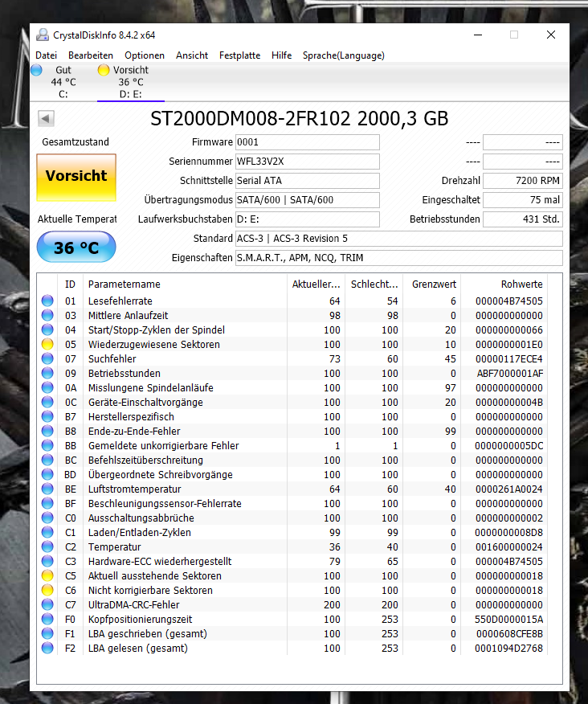Click the ID column header
Screen dimensions: 588x704
click(x=70, y=284)
